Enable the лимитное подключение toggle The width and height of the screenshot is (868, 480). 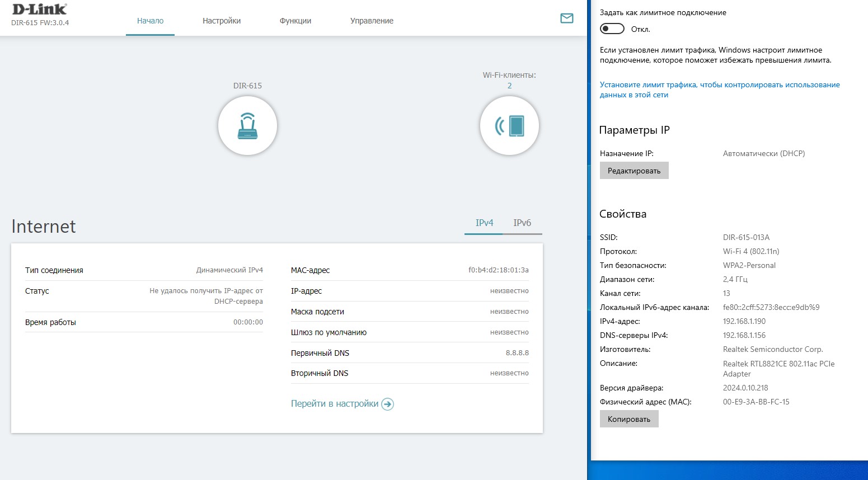612,29
